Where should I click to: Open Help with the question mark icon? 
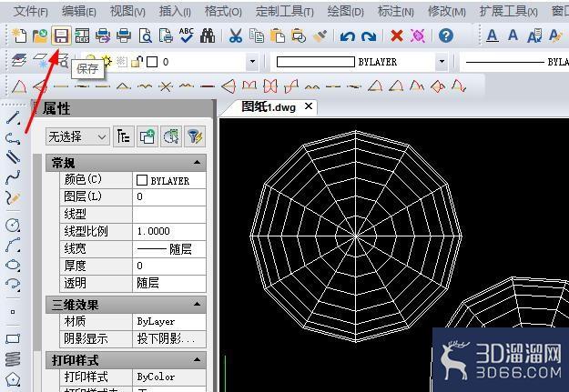(445, 35)
